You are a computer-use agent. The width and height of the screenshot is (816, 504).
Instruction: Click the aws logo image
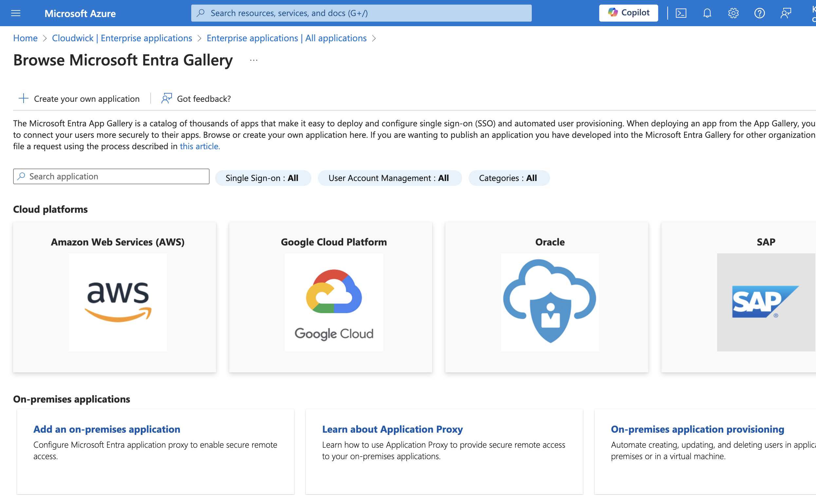[x=118, y=302]
